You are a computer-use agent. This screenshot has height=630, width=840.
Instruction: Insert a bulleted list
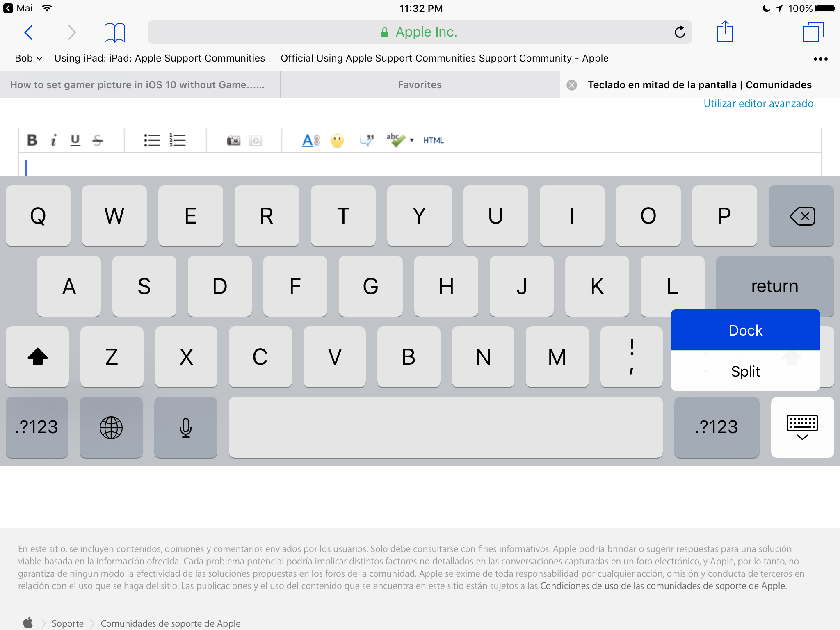[152, 140]
